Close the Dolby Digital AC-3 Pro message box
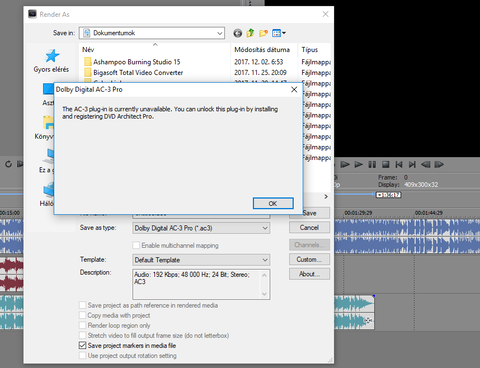The width and height of the screenshot is (480, 368). 294,90
